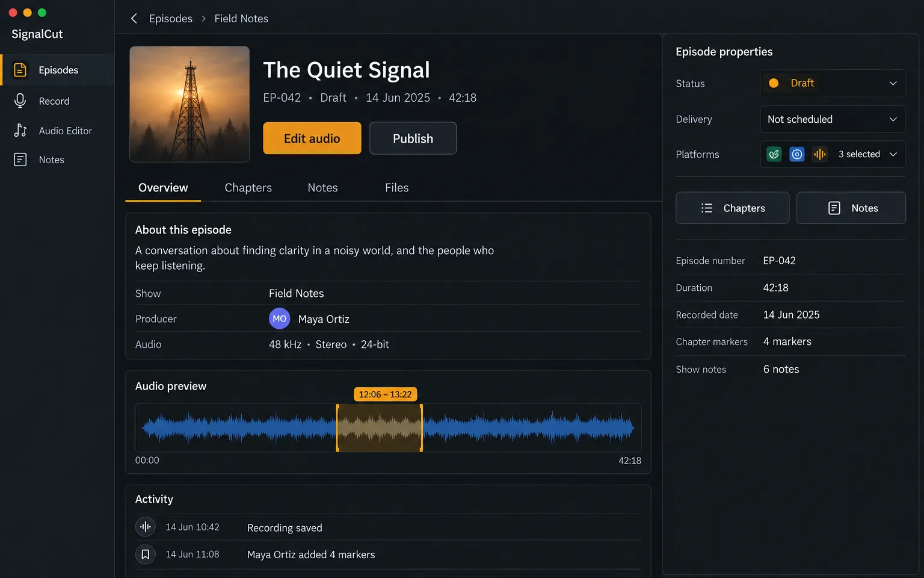Grab the left selection handle on waveform
The height and width of the screenshot is (578, 924).
point(337,427)
